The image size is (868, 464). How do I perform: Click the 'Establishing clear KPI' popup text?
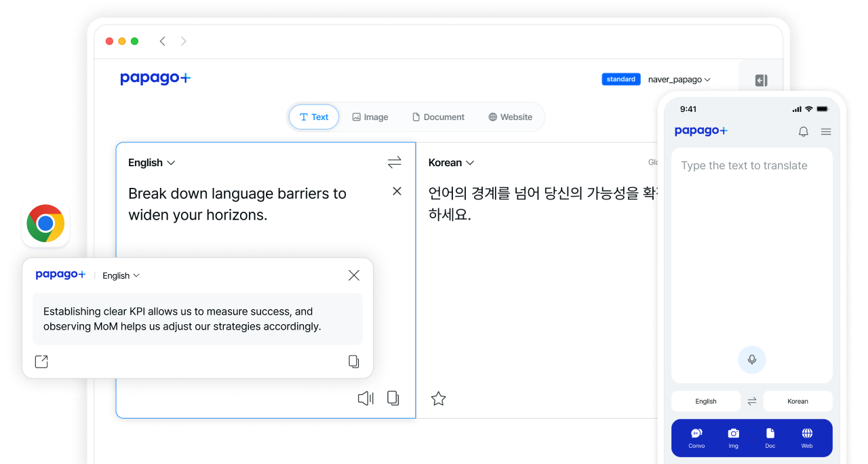pyautogui.click(x=182, y=319)
